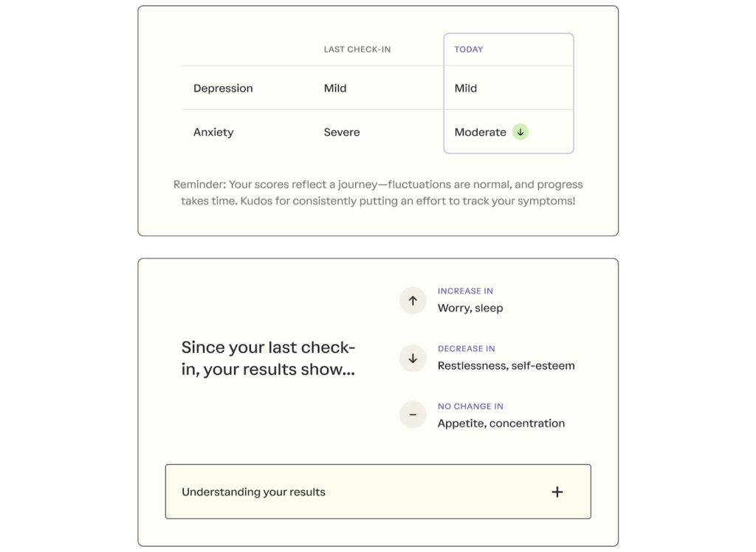Select the LAST CHECK-IN column header
Screen dimensions: 756x552
coord(357,49)
